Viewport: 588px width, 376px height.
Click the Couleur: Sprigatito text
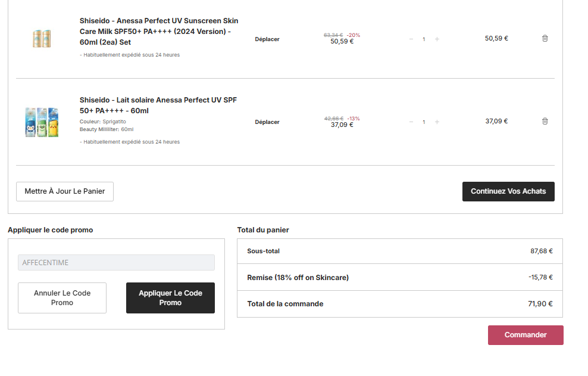tap(103, 122)
